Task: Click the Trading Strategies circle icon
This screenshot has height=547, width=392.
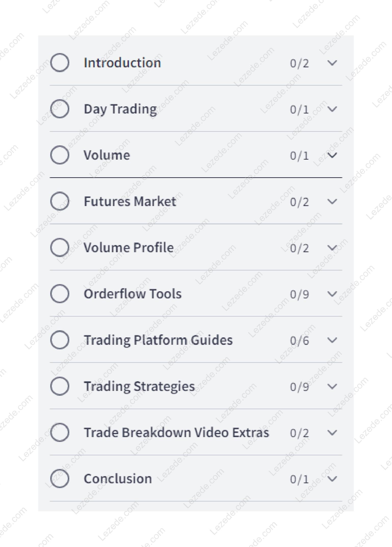Action: [60, 386]
